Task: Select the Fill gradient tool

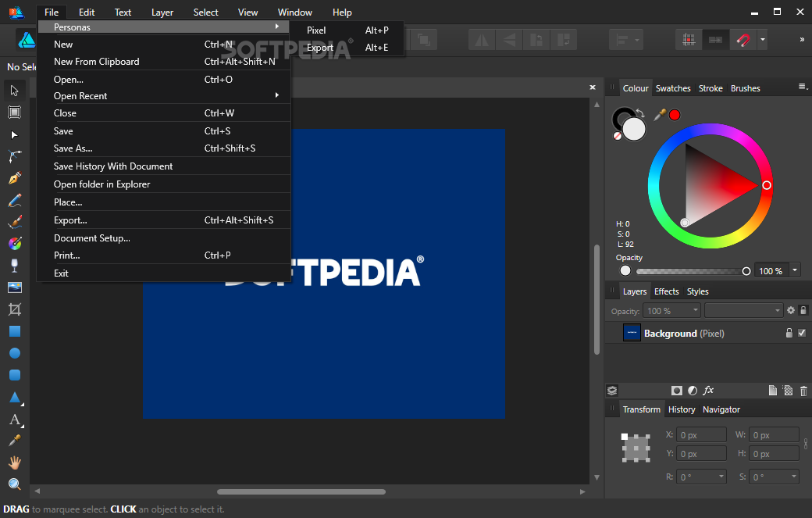Action: click(15, 244)
